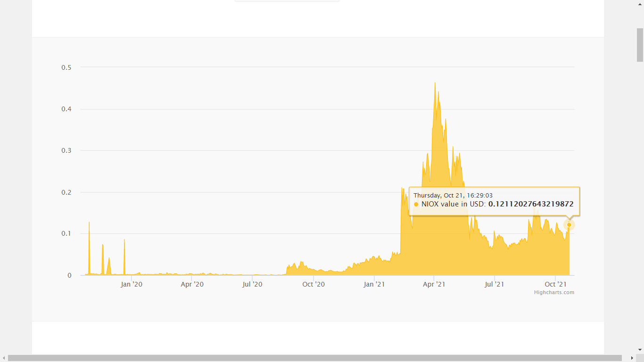Click the highlighted Oct 21 data point marker

[569, 225]
